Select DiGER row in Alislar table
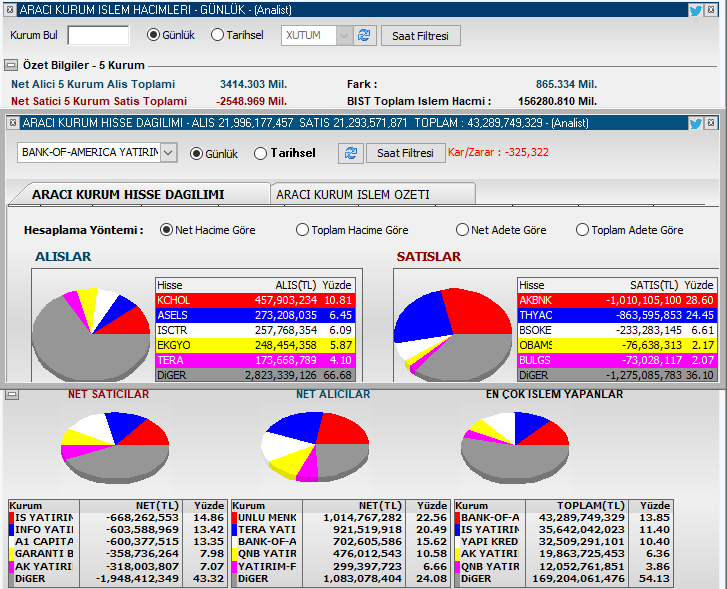 click(255, 375)
